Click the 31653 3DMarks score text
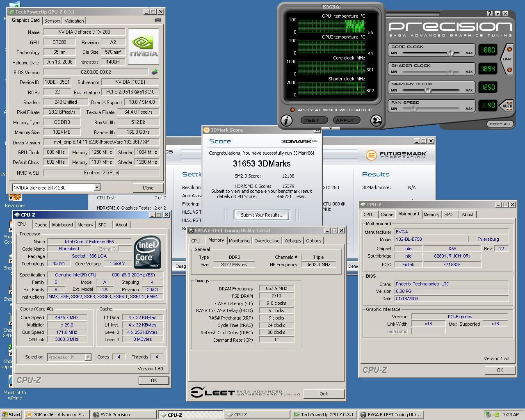 click(262, 164)
